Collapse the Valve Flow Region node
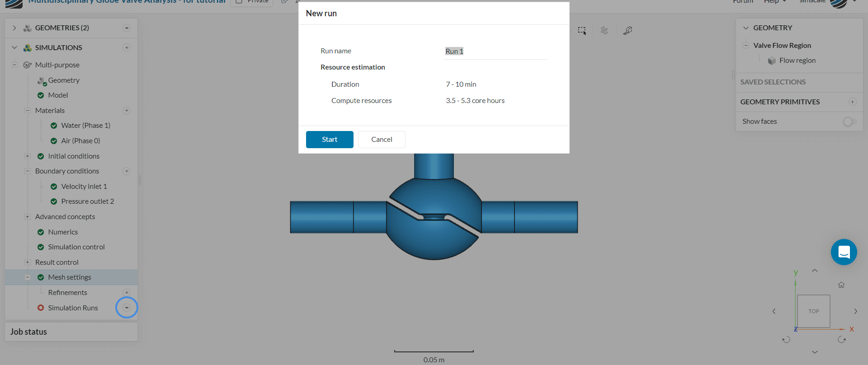 (x=746, y=46)
